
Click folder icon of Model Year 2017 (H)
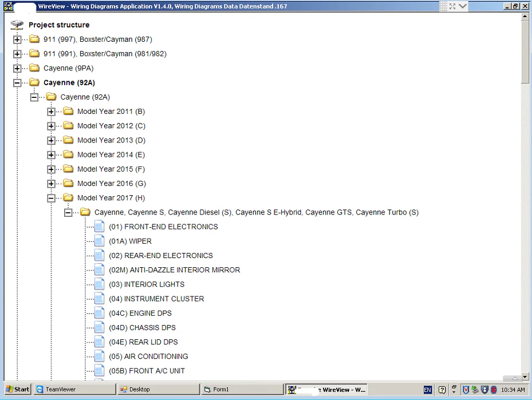coord(68,197)
